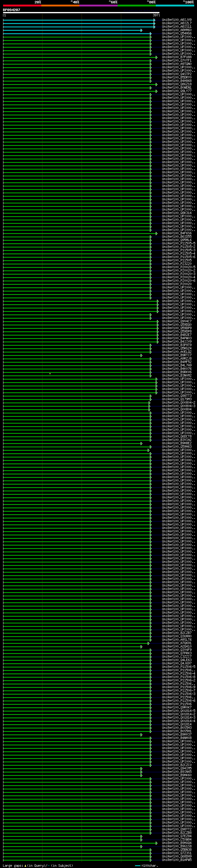Select hit UniRef100_B4R2E7
The height and width of the screenshot is (868, 197).
(177, 335)
